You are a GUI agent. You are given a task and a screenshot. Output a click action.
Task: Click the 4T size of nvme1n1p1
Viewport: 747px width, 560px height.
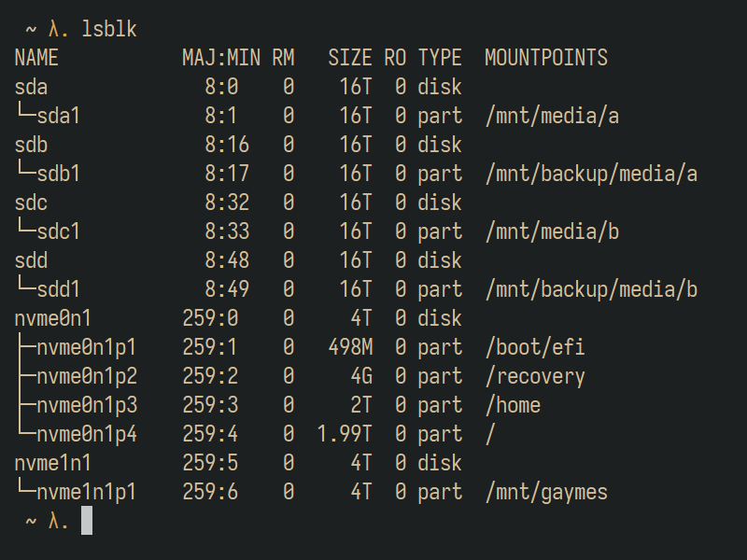[361, 493]
